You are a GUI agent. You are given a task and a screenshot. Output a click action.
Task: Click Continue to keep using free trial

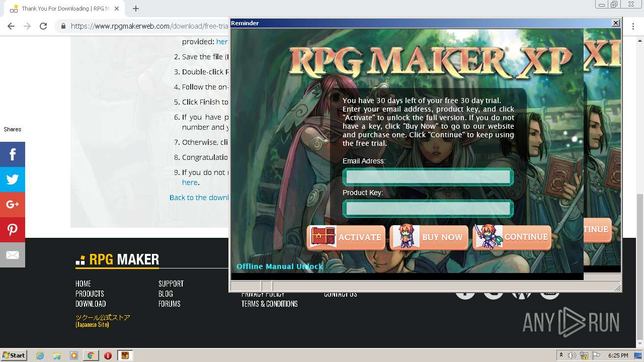(512, 237)
